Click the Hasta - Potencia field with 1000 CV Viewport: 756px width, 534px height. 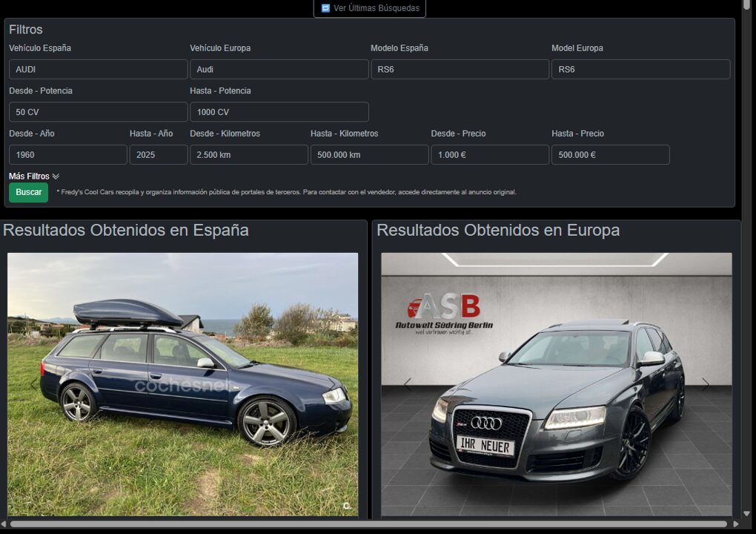tap(279, 112)
